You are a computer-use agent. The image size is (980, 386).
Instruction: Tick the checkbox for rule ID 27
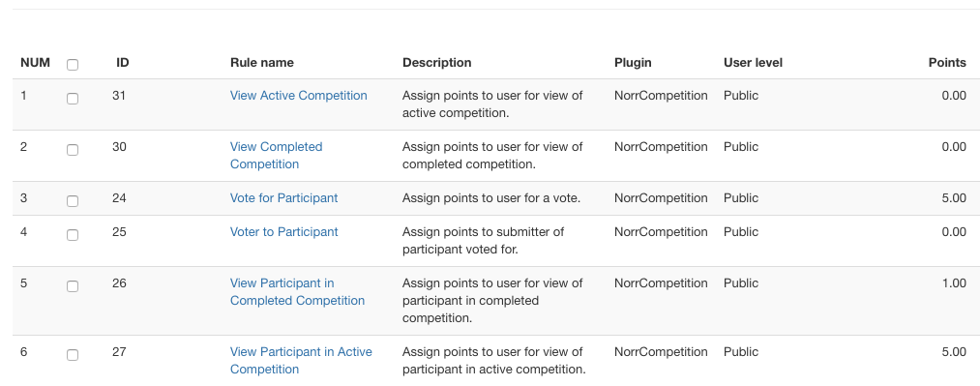(x=73, y=354)
